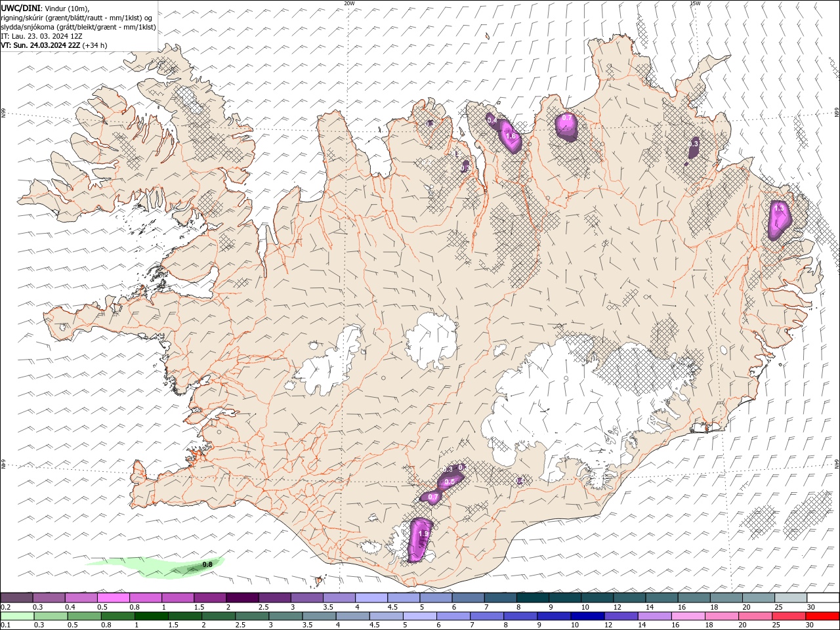Click the '20W' longitude label
The image size is (840, 630).
coord(349,3)
